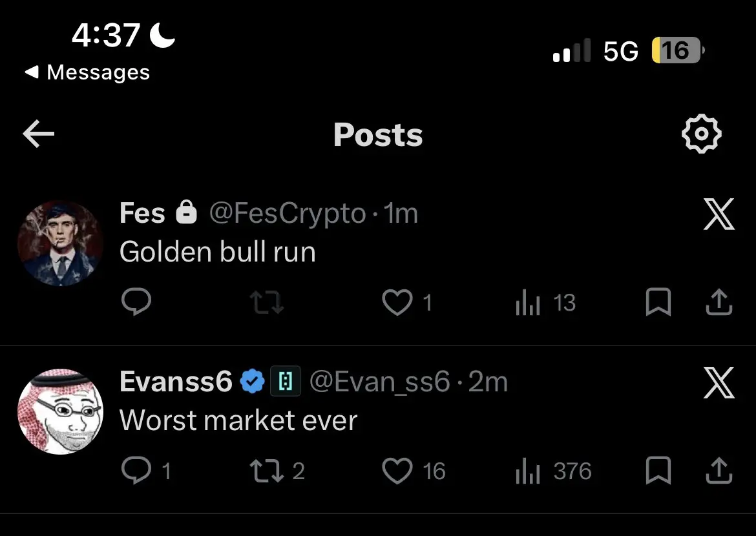The width and height of the screenshot is (756, 536).
Task: Share the Evanss6 post
Action: [x=719, y=471]
